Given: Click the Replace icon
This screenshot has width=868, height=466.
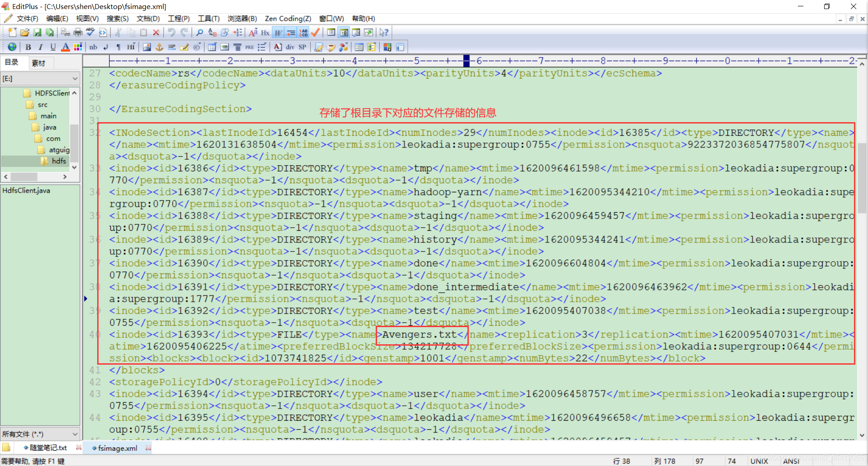Looking at the screenshot, I should [212, 32].
